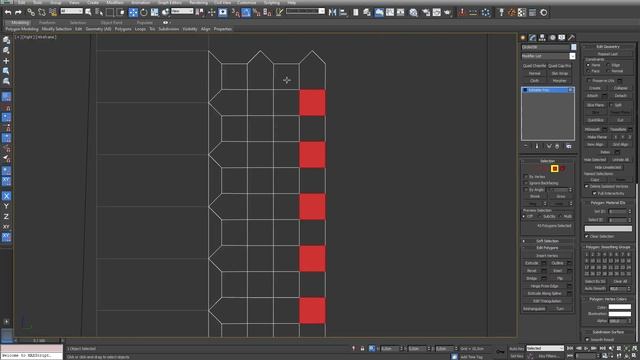
Task: Click the Mirror tool icon
Action: [x=333, y=13]
